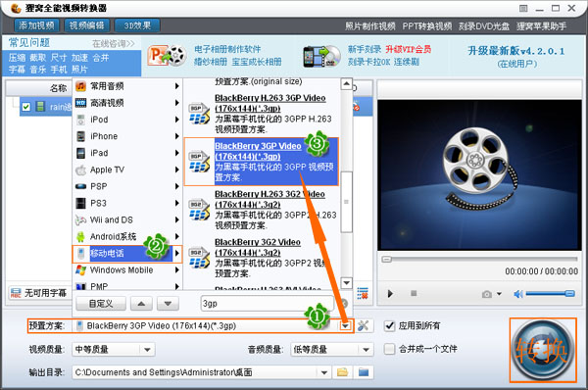
Task: Open preset advanced settings tools icon
Action: 363,325
